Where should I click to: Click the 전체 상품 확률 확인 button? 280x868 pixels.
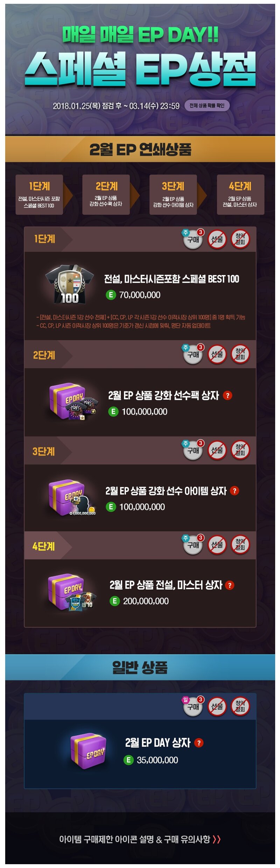click(x=207, y=105)
